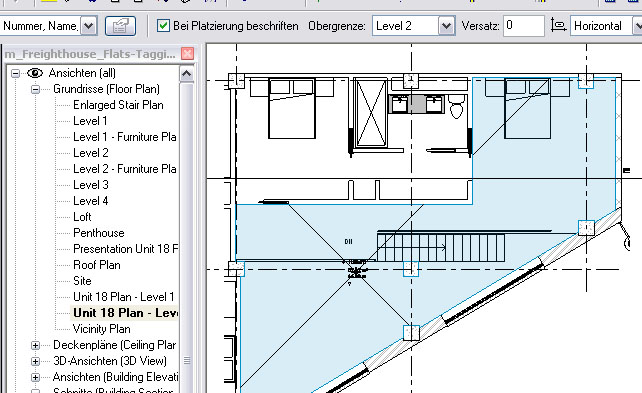This screenshot has height=393, width=642.
Task: Open the Nummer, Name dropdown
Action: pyautogui.click(x=88, y=26)
